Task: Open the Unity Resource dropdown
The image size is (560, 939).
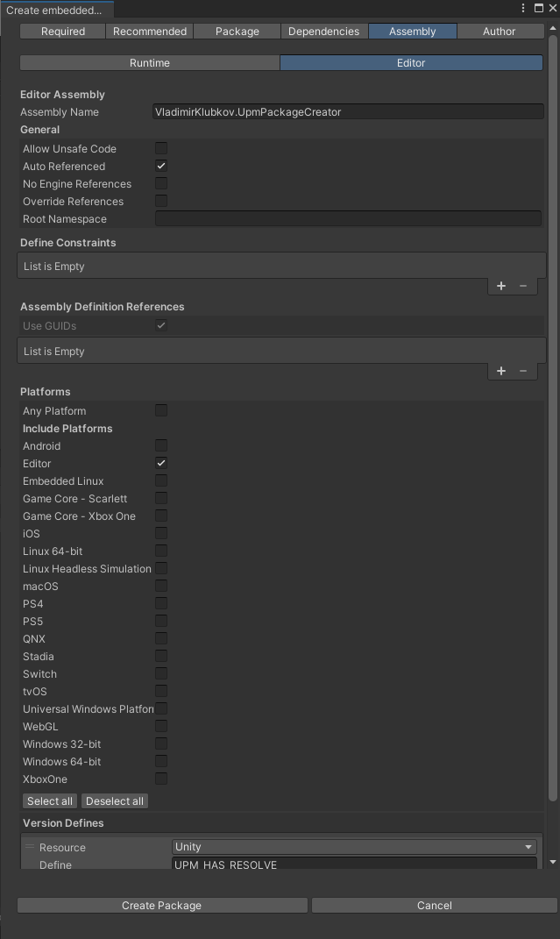Action: pos(354,847)
